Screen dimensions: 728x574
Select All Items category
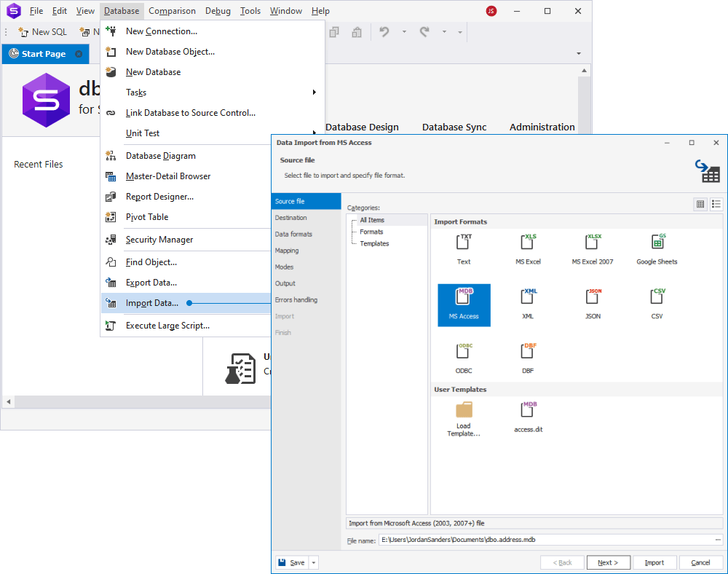coord(372,220)
